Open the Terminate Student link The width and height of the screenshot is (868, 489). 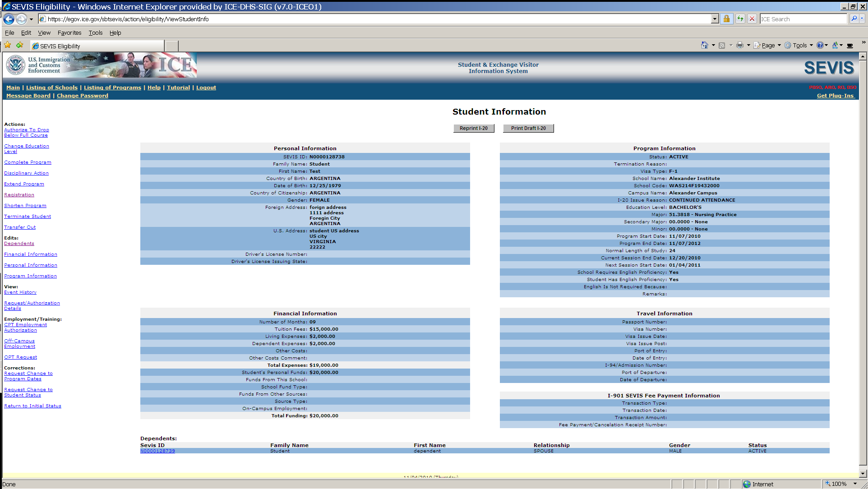point(28,217)
